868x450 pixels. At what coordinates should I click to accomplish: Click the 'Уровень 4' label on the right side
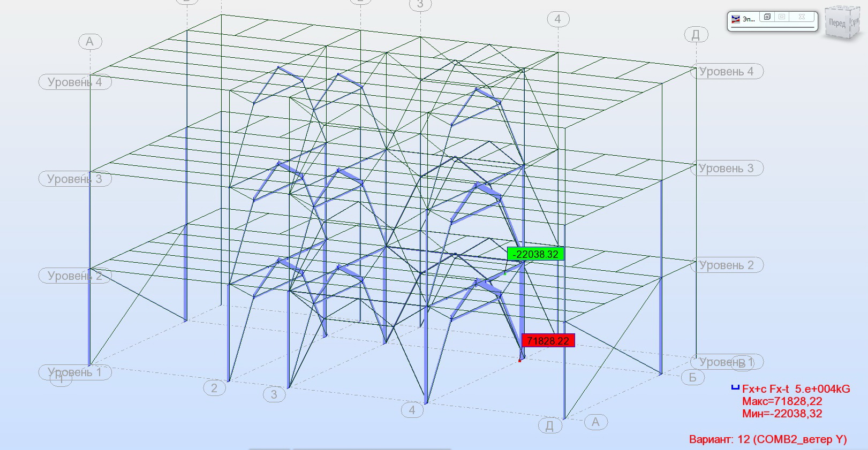(727, 71)
